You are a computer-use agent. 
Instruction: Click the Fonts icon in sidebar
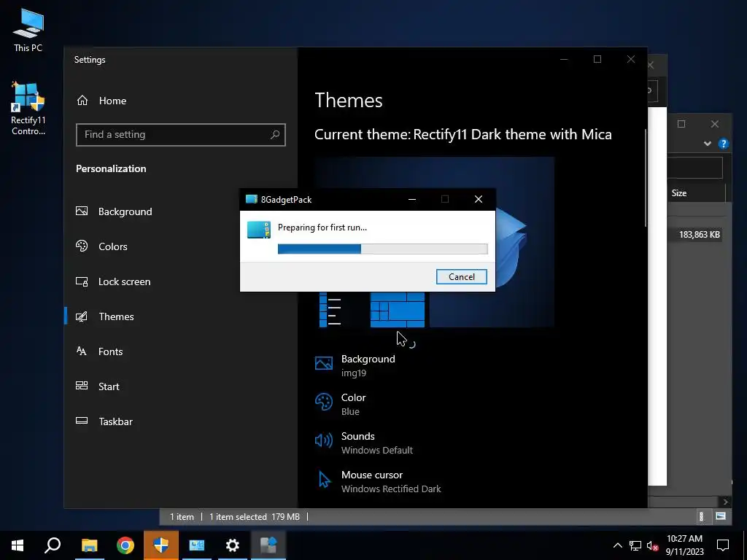[82, 351]
